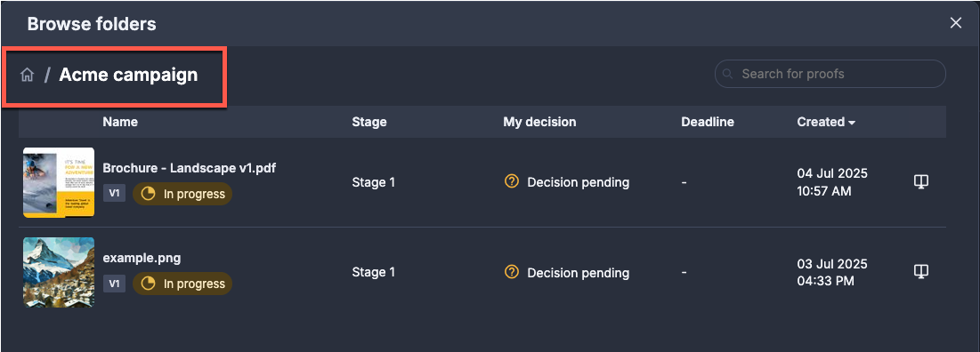Screen dimensions: 980x352
Task: Click the search magnifier icon
Action: (x=727, y=74)
